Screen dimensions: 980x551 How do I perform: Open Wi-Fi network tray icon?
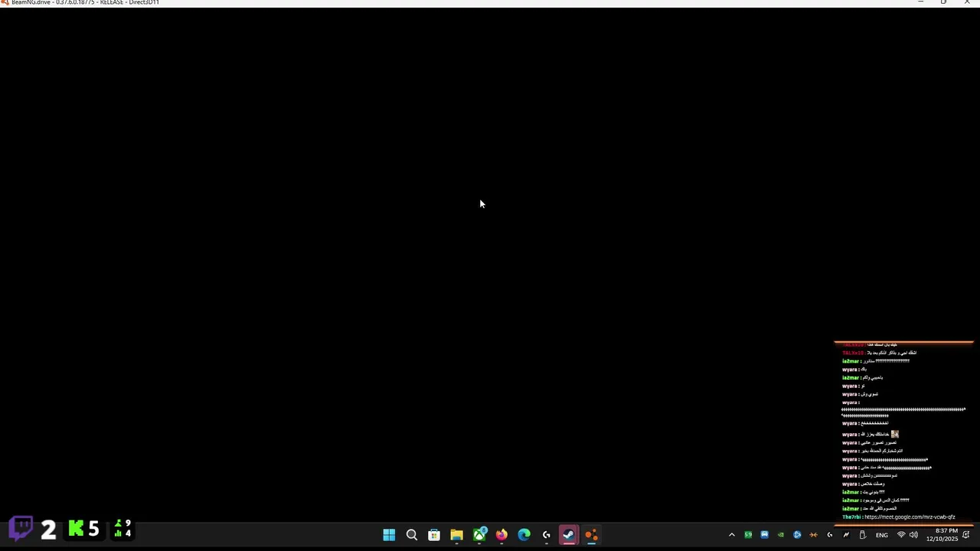(901, 535)
